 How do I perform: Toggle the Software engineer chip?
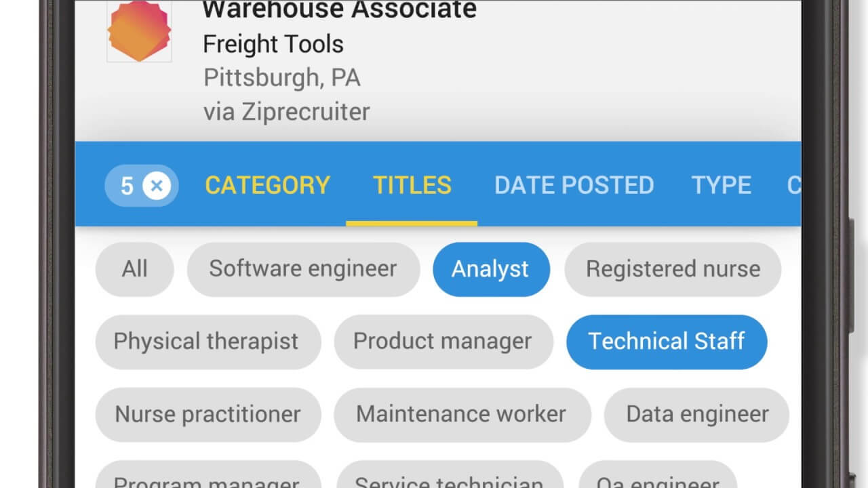coord(302,269)
